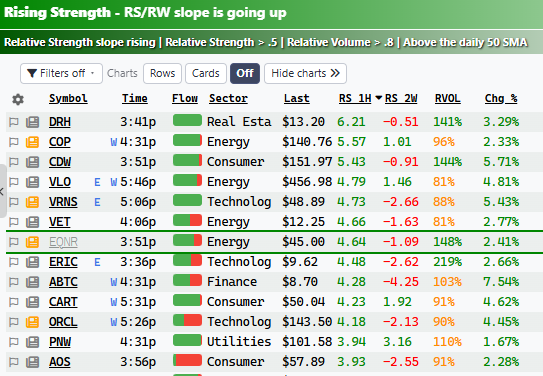543x376 pixels.
Task: Flag the COP row
Action: click(x=14, y=142)
